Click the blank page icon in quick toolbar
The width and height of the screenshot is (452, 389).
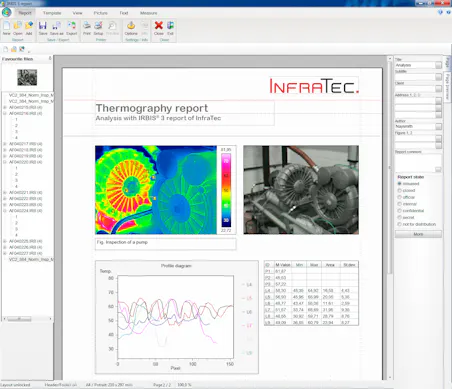click(x=5, y=49)
